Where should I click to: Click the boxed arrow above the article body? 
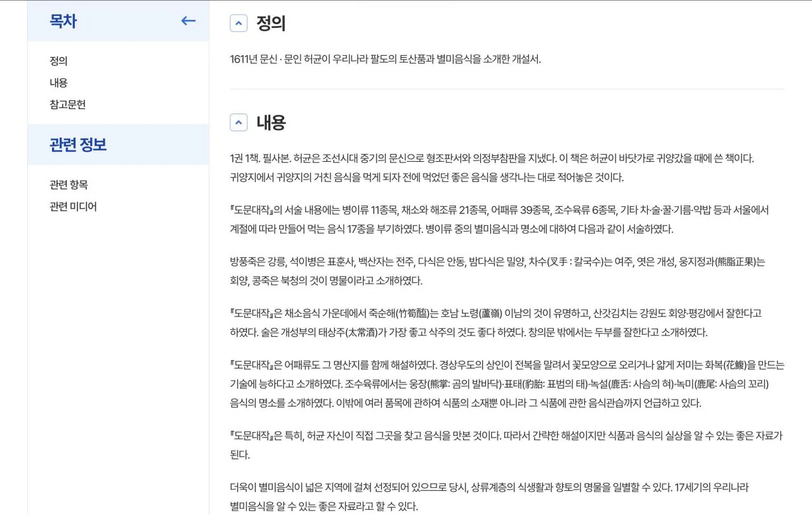click(239, 22)
